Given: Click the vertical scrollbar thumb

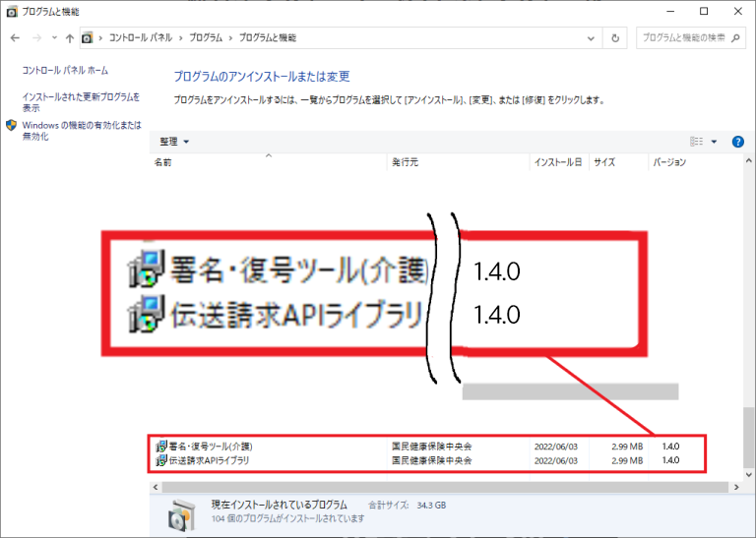Looking at the screenshot, I should 749,437.
